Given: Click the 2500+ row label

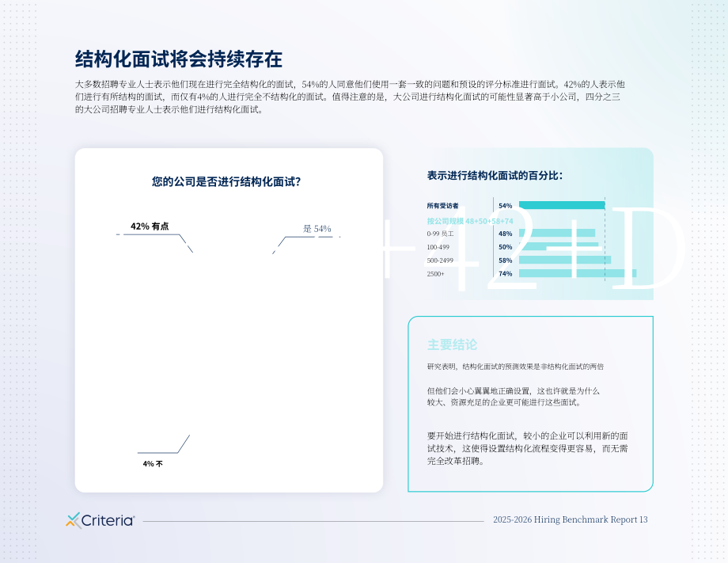Looking at the screenshot, I should [435, 274].
